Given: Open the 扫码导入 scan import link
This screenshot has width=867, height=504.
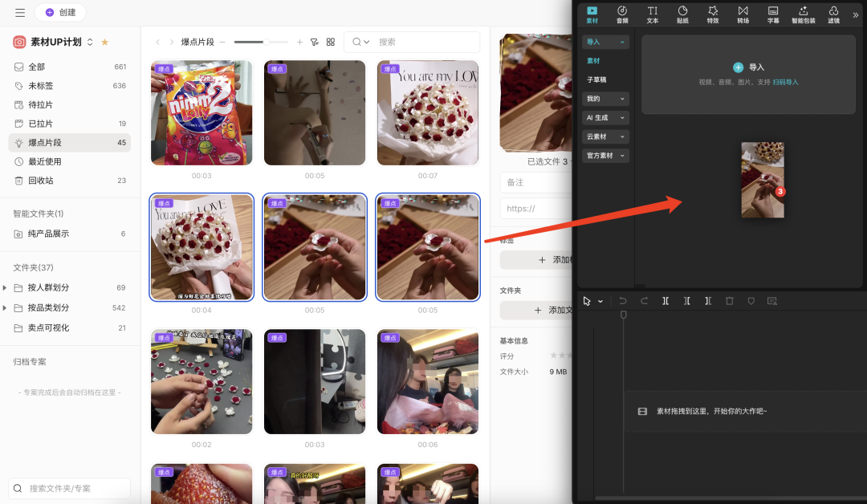Looking at the screenshot, I should click(785, 83).
